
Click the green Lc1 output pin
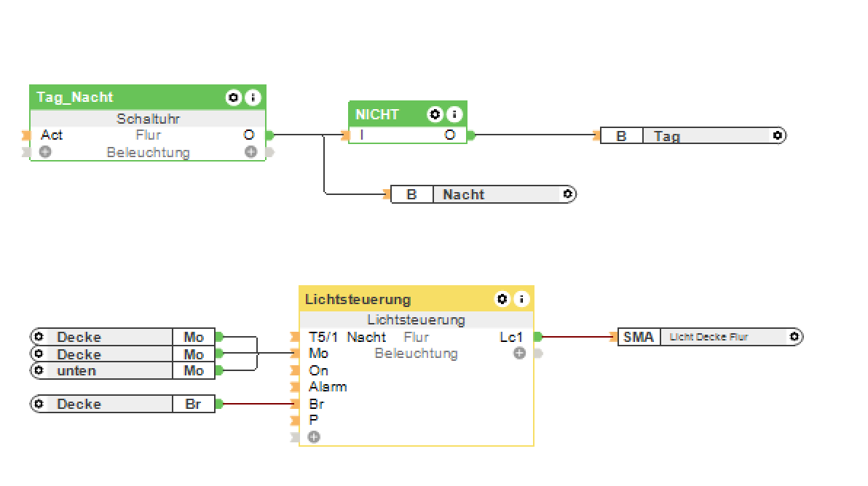click(x=538, y=336)
